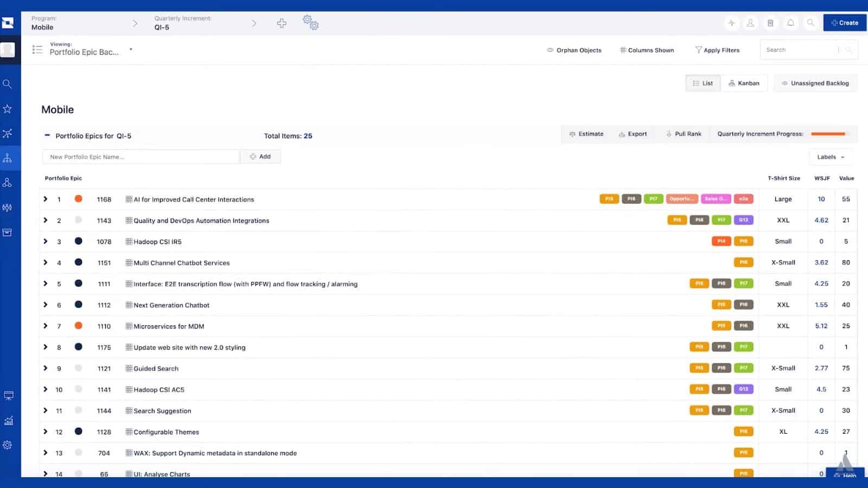Viewport: 868px width, 488px height.
Task: Open the hierarchy backlog icon in sidebar
Action: 8,158
